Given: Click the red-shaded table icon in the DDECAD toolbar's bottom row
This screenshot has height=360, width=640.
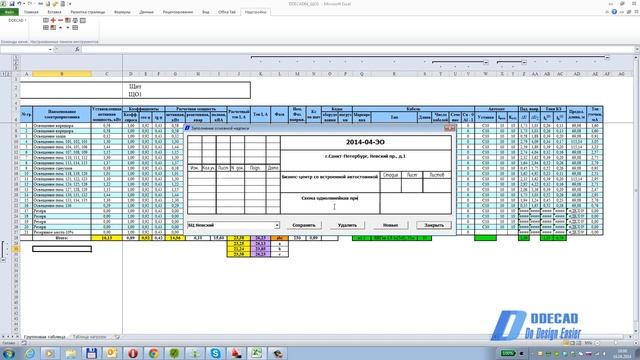Looking at the screenshot, I should tap(53, 28).
